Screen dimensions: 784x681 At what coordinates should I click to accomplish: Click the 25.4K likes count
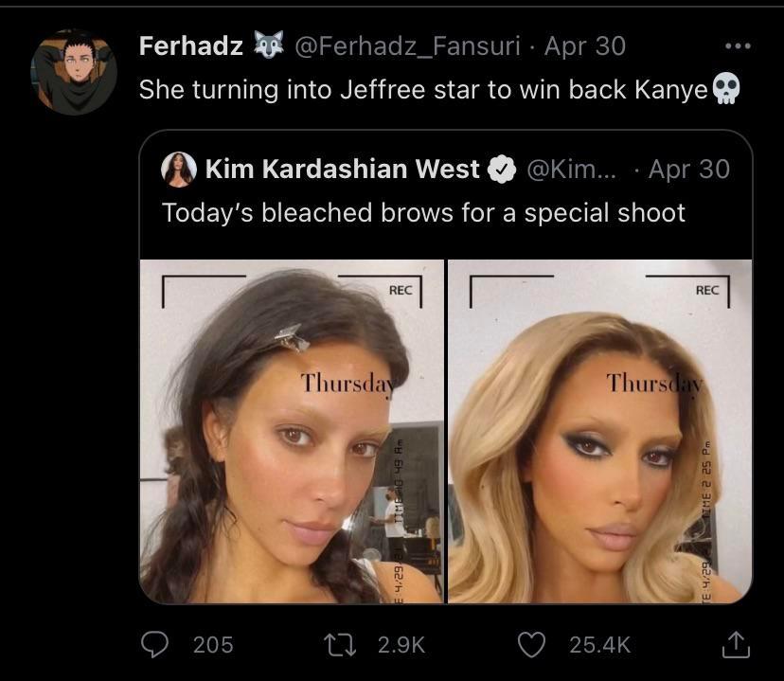coord(599,644)
